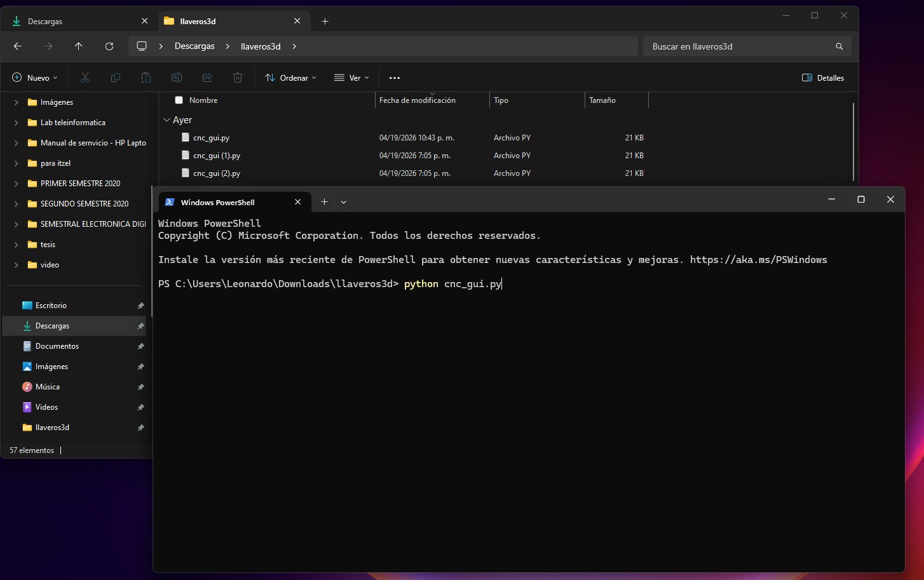924x580 pixels.
Task: Click the Paste clipboard icon
Action: [146, 78]
